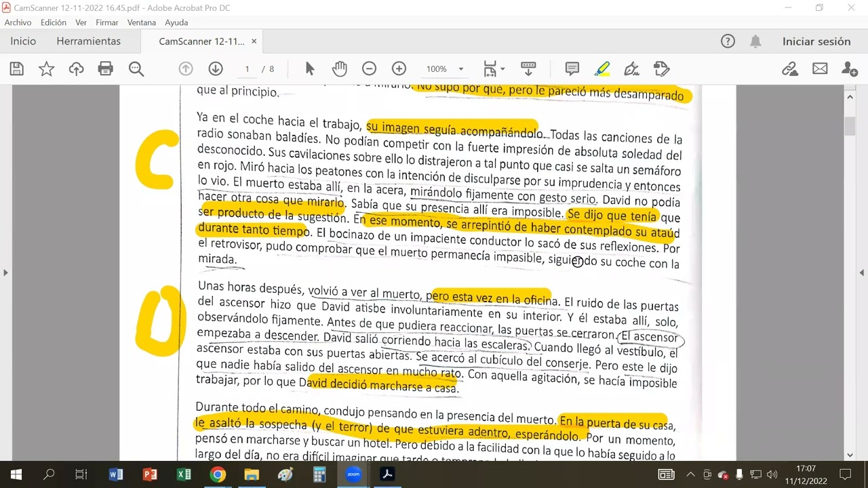The height and width of the screenshot is (488, 868).
Task: Open the Ventana menu
Action: tap(142, 22)
